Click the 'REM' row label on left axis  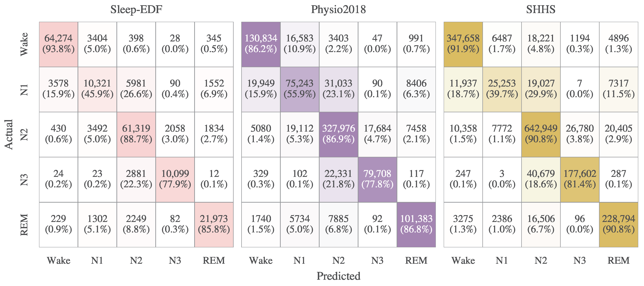pyautogui.click(x=24, y=225)
